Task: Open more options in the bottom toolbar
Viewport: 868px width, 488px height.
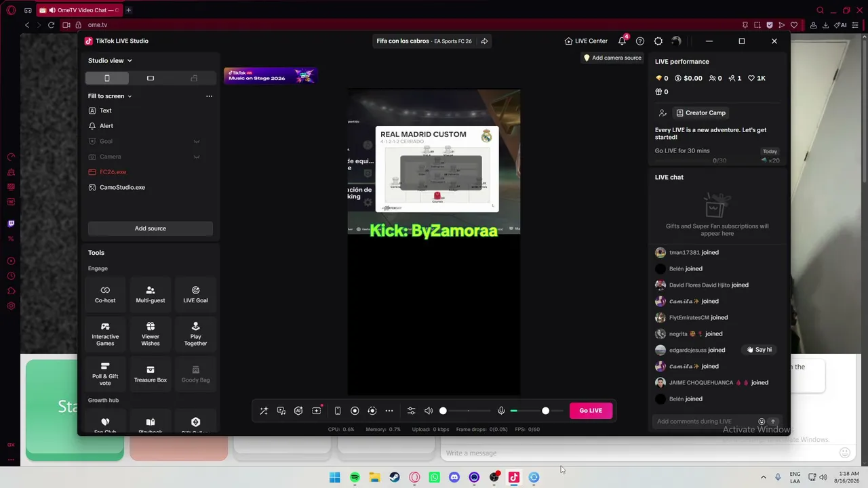Action: click(x=389, y=411)
